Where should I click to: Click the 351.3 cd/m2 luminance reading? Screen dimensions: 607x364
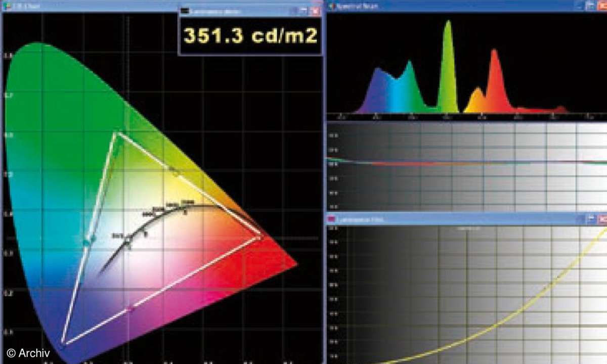250,35
